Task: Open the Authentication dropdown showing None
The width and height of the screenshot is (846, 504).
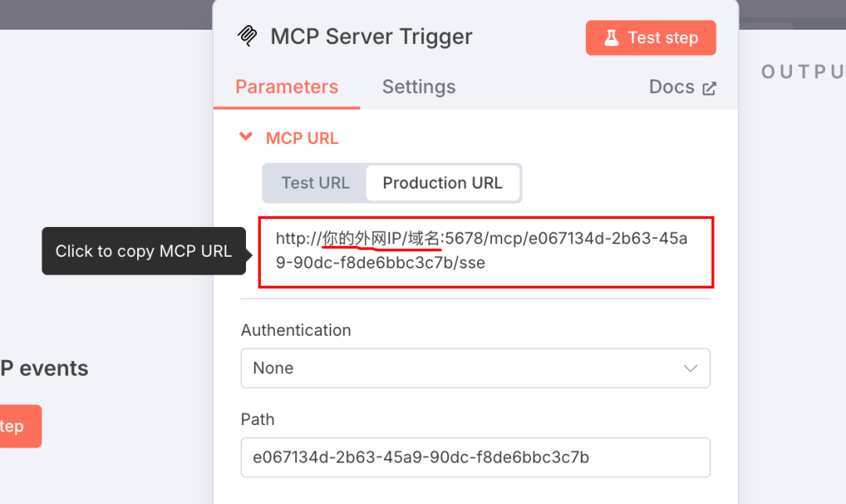Action: coord(475,368)
